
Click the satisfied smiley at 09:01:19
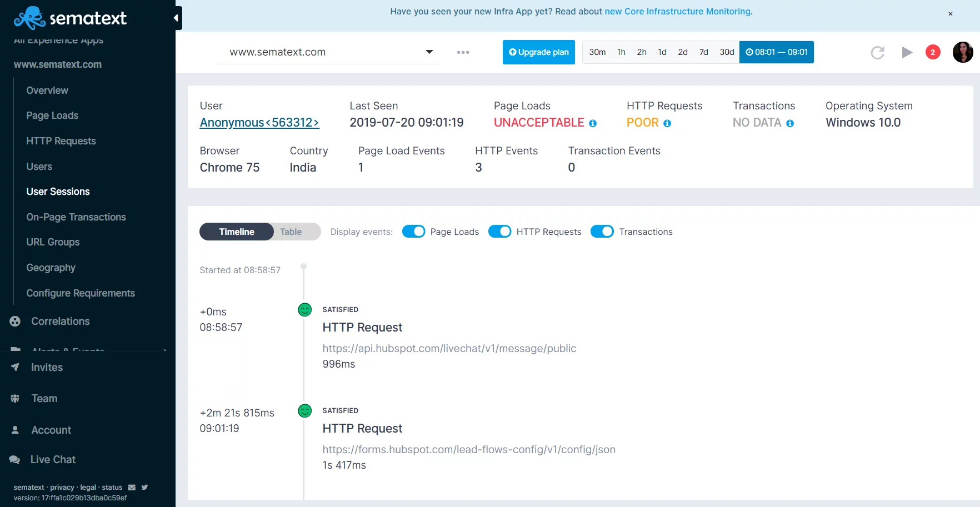[304, 411]
